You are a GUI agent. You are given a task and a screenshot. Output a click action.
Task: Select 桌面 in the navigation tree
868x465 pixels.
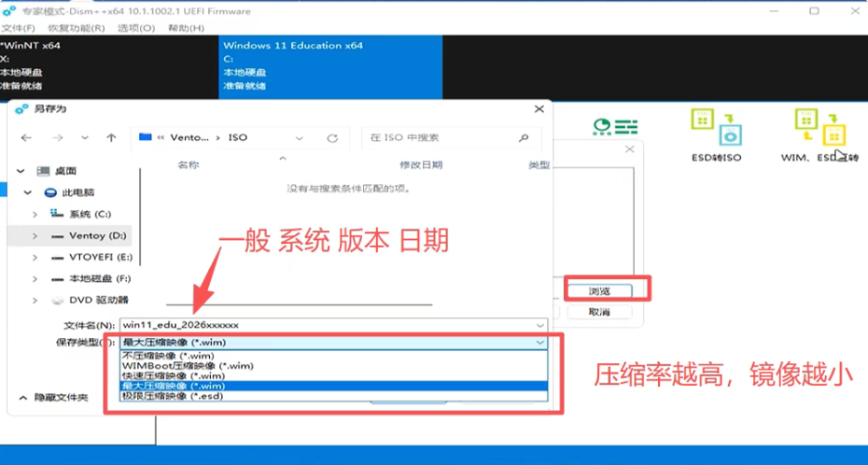(66, 172)
